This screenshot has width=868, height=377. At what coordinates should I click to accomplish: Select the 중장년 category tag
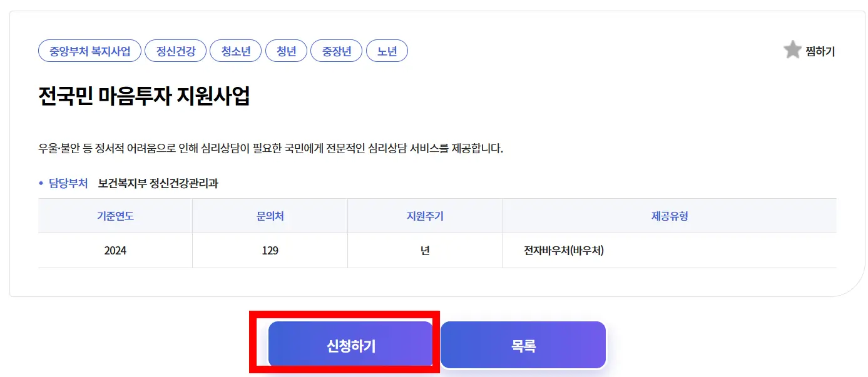click(x=336, y=51)
